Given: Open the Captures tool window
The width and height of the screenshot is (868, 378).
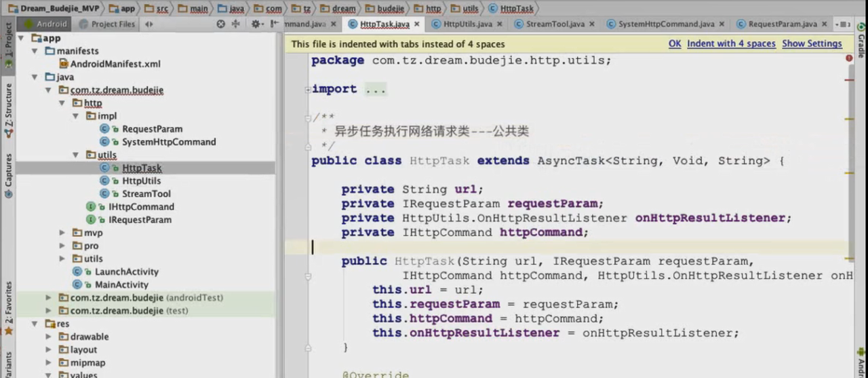Looking at the screenshot, I should pyautogui.click(x=8, y=175).
